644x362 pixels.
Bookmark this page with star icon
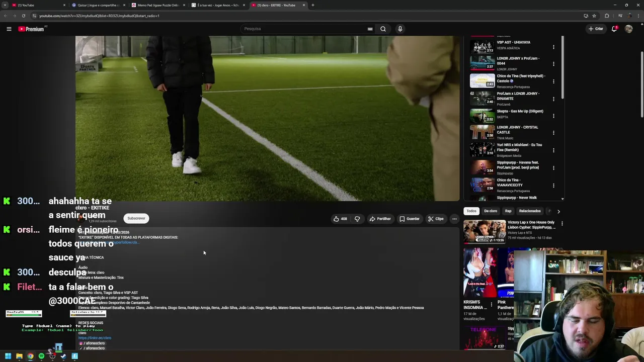pos(594,16)
